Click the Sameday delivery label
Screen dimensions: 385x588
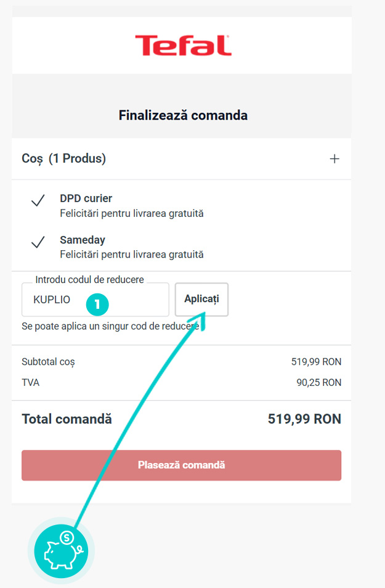pos(79,240)
